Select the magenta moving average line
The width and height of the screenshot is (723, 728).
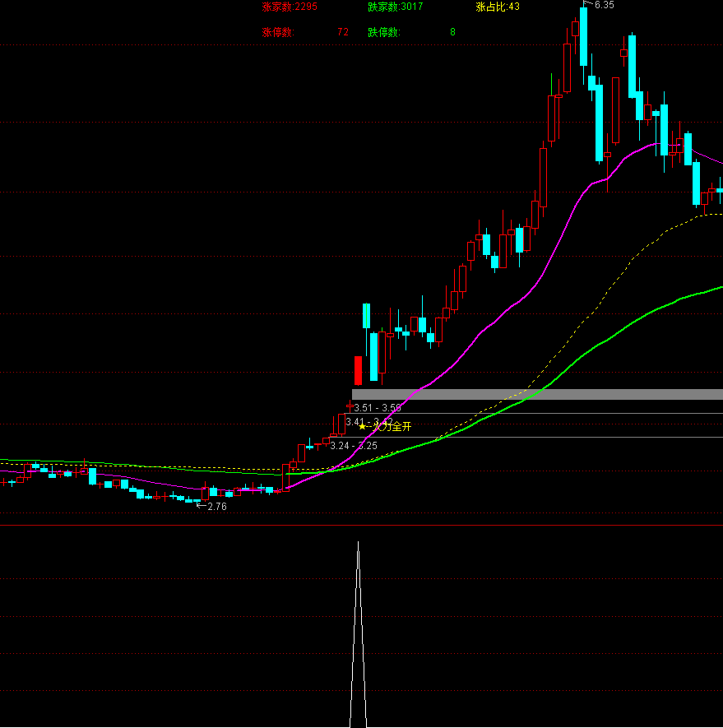pyautogui.click(x=494, y=315)
